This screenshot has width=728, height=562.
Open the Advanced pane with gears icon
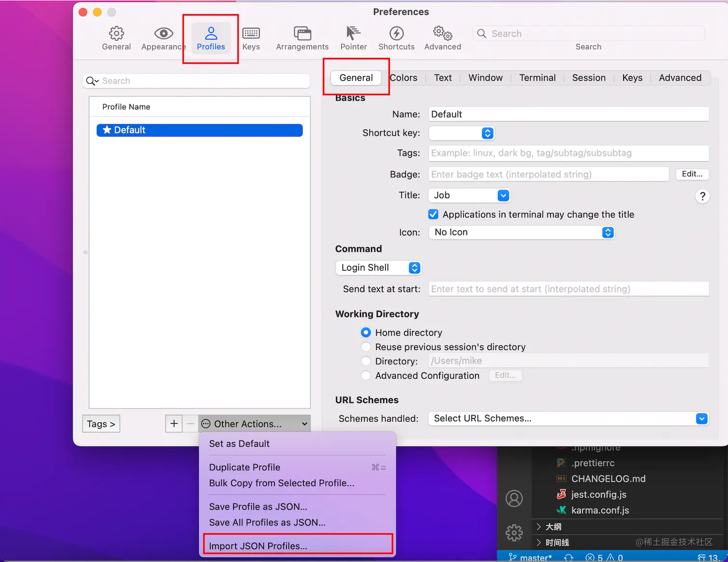442,38
